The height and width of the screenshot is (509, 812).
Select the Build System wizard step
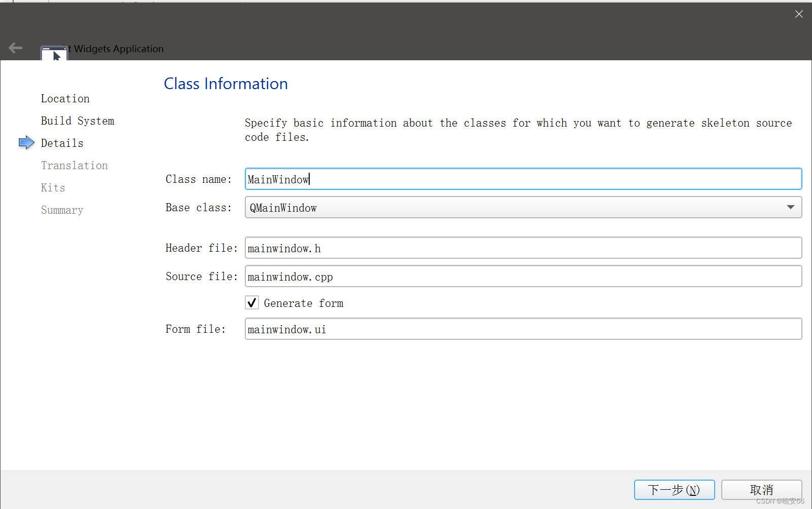(78, 121)
